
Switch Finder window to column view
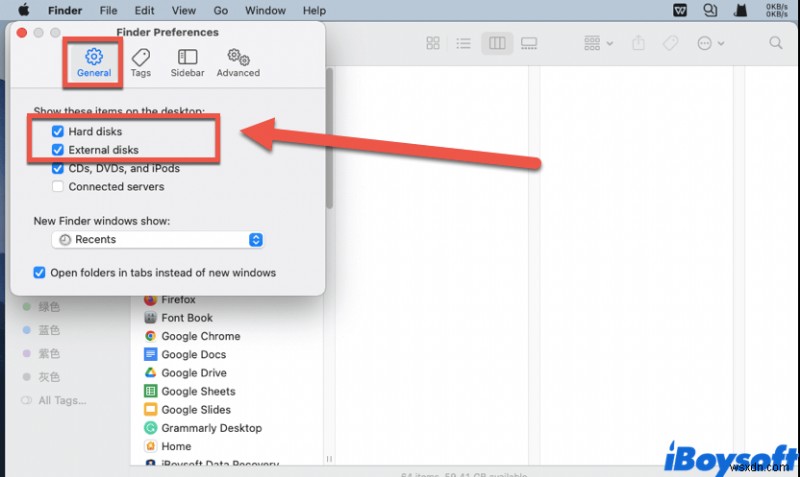pyautogui.click(x=497, y=43)
